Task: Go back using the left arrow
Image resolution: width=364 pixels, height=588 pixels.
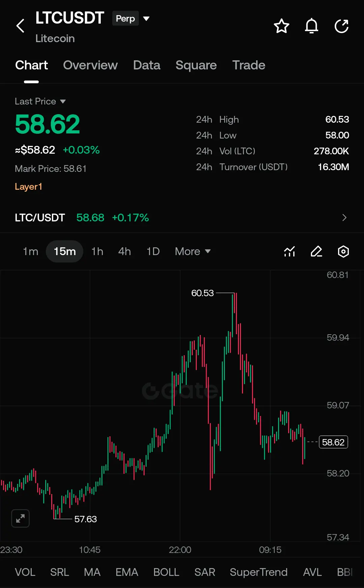Action: pyautogui.click(x=21, y=26)
